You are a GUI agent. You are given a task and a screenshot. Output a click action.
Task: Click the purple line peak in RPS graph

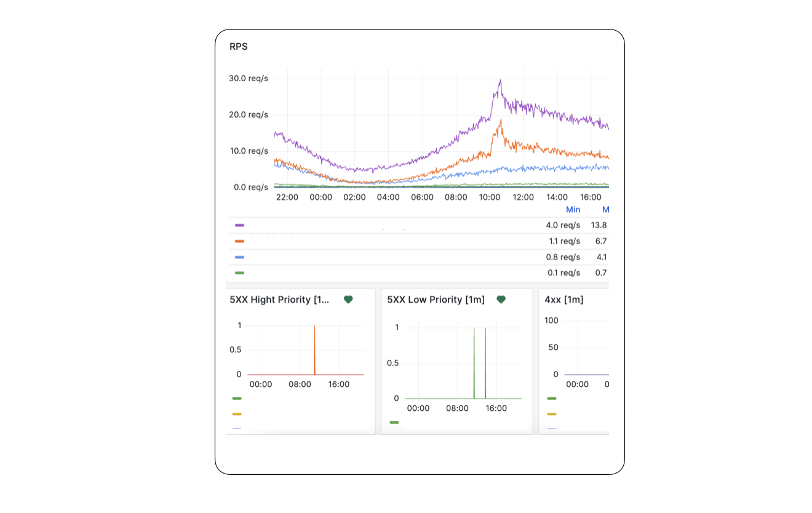tap(500, 81)
